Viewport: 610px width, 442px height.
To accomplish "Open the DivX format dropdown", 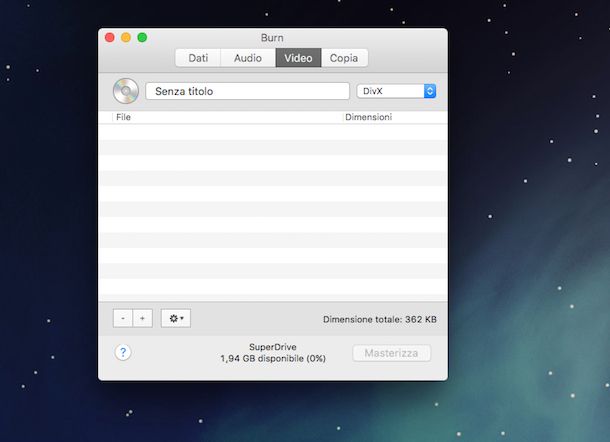I will coord(396,91).
